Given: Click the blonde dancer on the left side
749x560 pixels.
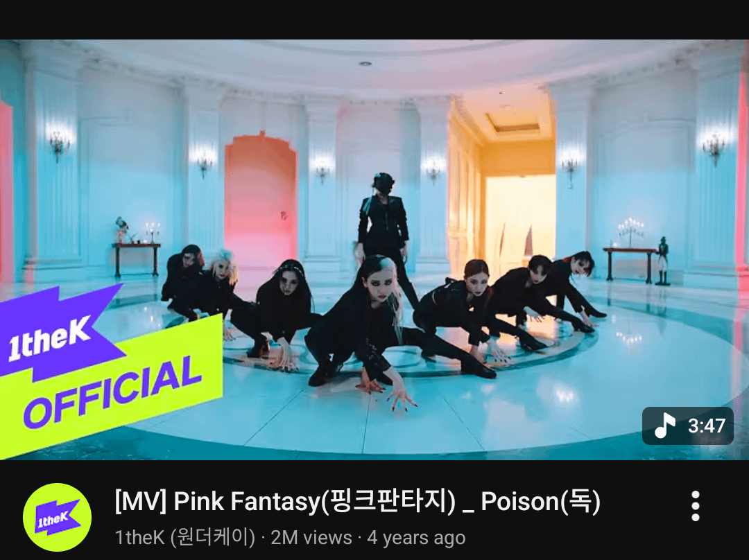Looking at the screenshot, I should [217, 284].
